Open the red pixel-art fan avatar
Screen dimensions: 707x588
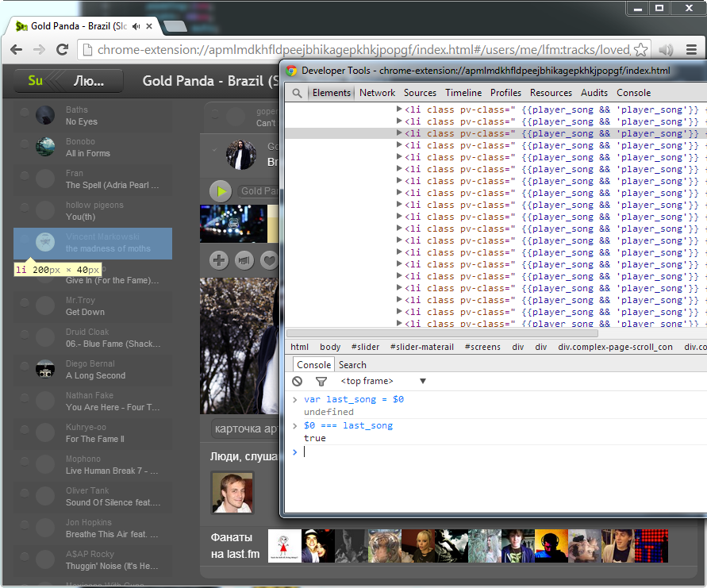[x=651, y=546]
